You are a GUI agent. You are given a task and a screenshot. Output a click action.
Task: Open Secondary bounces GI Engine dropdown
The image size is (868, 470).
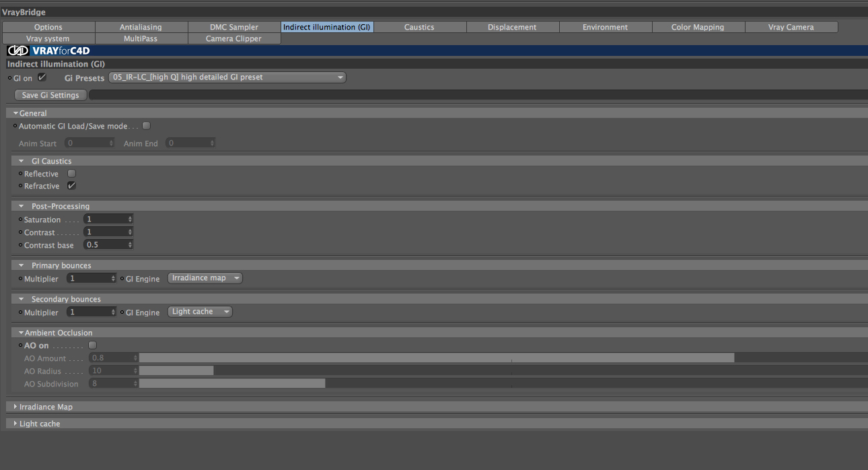(x=200, y=312)
